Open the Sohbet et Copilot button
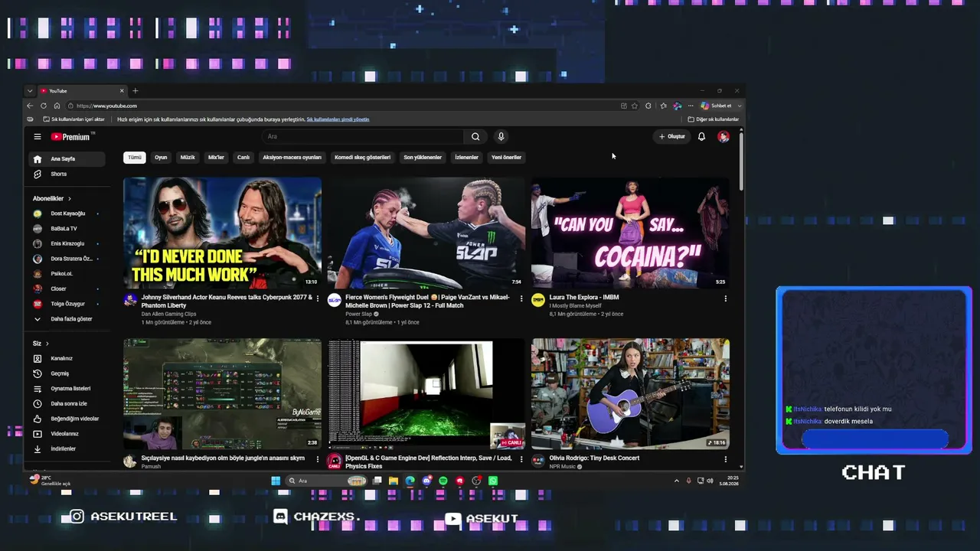This screenshot has width=980, height=551. pos(720,106)
